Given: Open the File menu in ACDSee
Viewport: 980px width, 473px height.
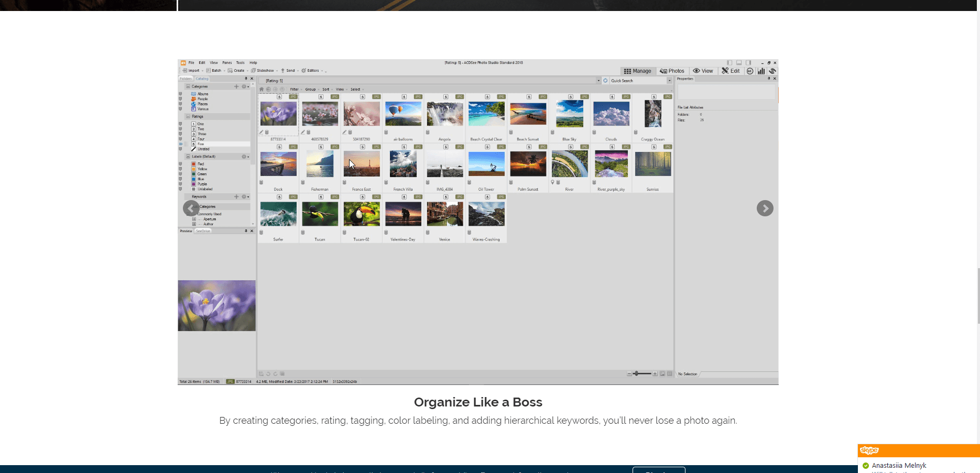Looking at the screenshot, I should (x=191, y=63).
